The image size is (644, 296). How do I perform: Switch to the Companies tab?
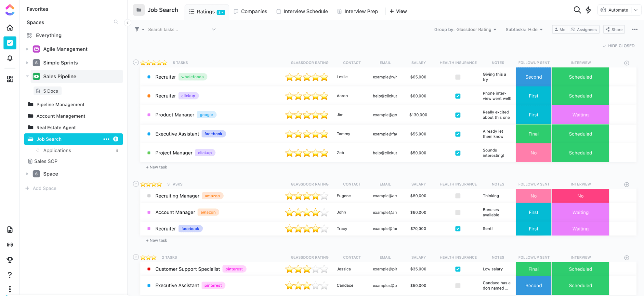click(x=250, y=11)
